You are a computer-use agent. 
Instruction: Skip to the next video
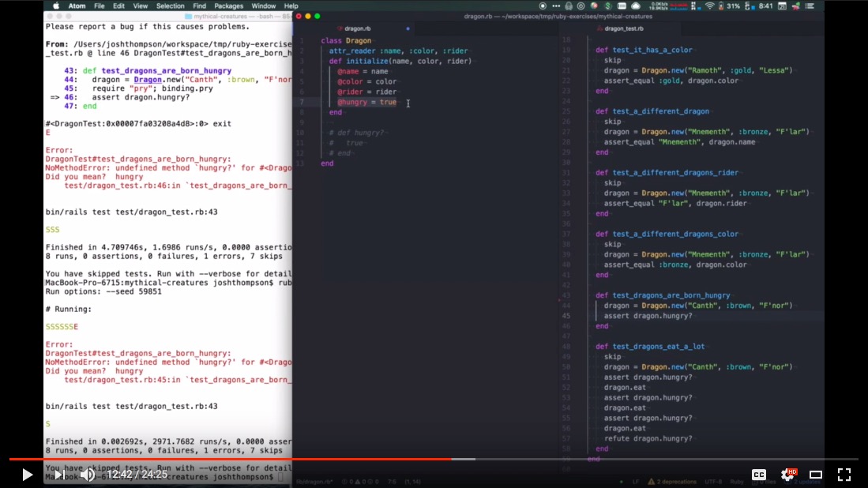(58, 475)
